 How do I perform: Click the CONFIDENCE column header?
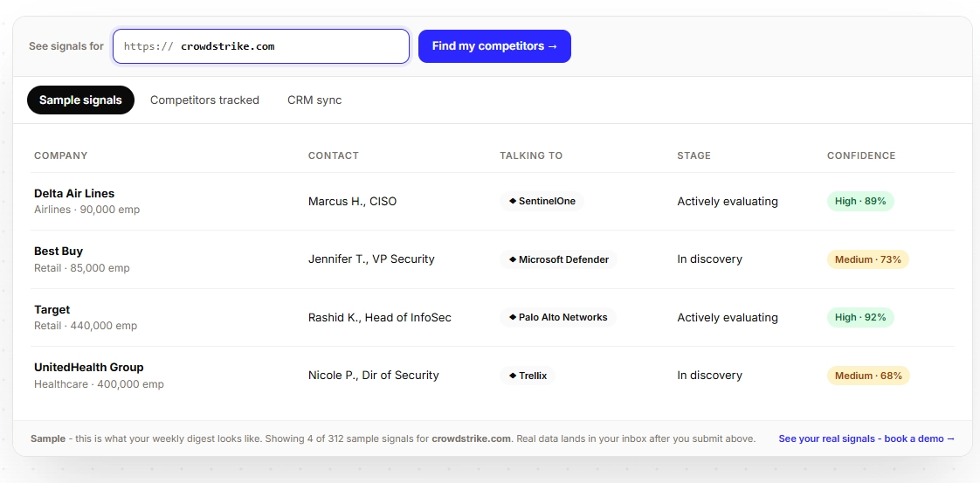(861, 155)
